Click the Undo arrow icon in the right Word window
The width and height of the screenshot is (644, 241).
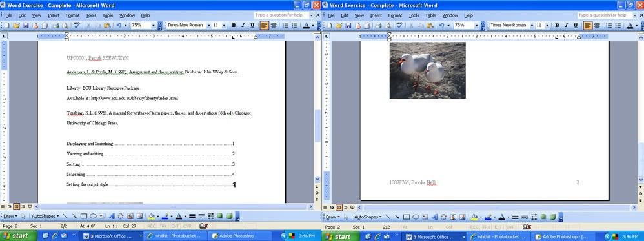[x=441, y=25]
